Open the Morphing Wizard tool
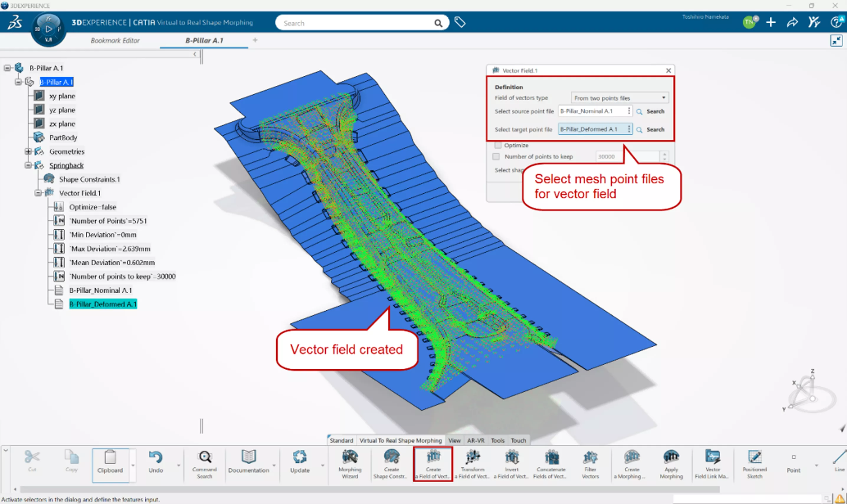Image resolution: width=847 pixels, height=504 pixels. [350, 464]
